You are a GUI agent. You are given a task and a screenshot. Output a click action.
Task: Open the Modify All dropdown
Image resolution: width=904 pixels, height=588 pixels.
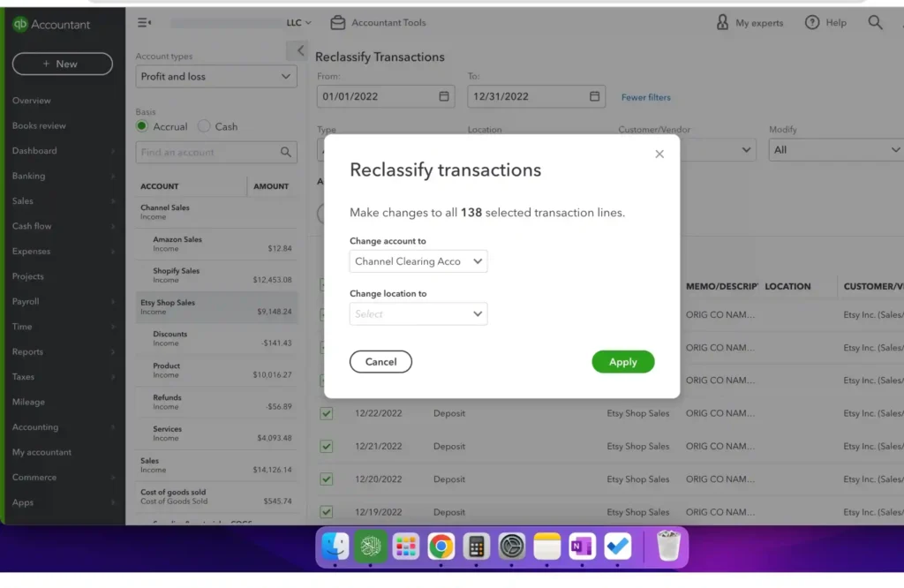(836, 150)
